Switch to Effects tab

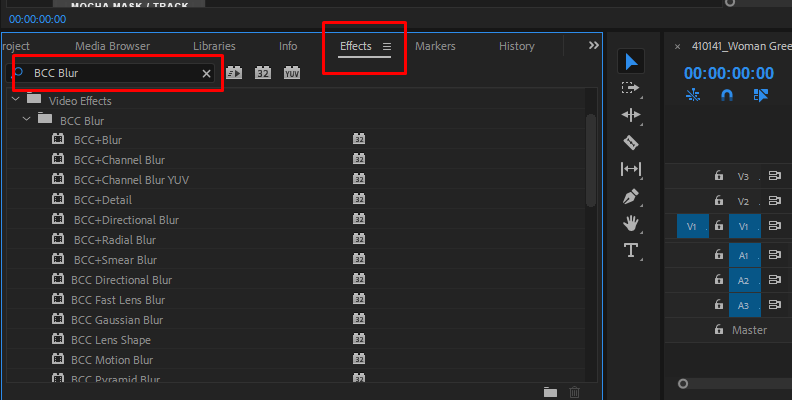pyautogui.click(x=356, y=46)
